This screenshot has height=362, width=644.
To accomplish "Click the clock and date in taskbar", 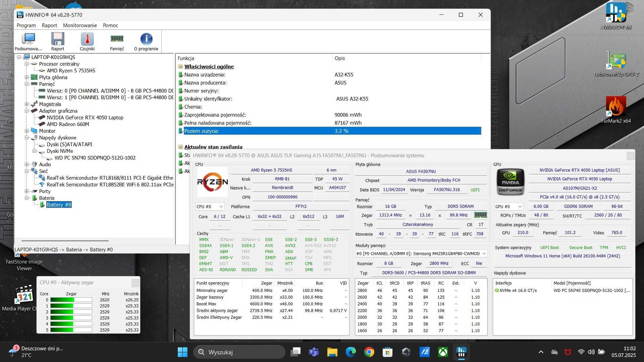I will pyautogui.click(x=624, y=352).
